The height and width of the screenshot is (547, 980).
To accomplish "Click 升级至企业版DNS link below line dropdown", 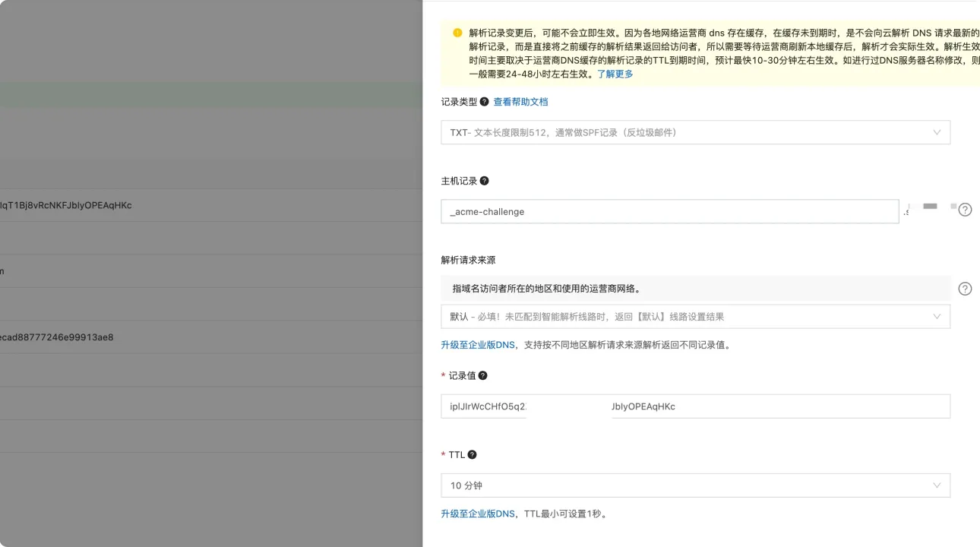I will 478,345.
